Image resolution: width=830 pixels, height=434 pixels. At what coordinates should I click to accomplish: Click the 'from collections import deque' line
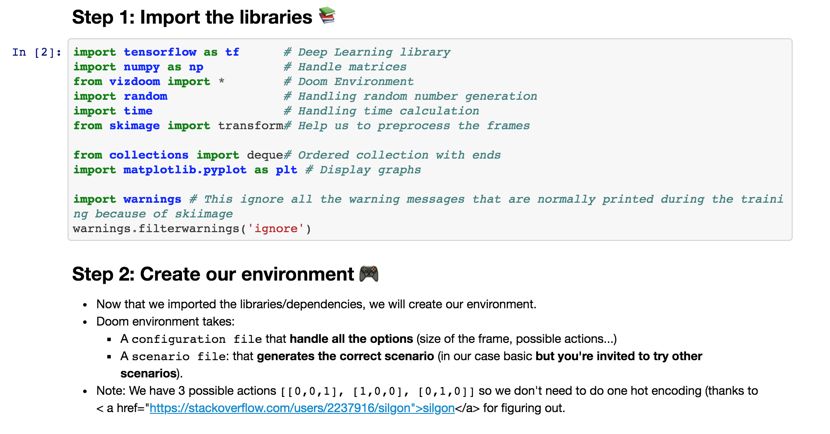click(178, 155)
